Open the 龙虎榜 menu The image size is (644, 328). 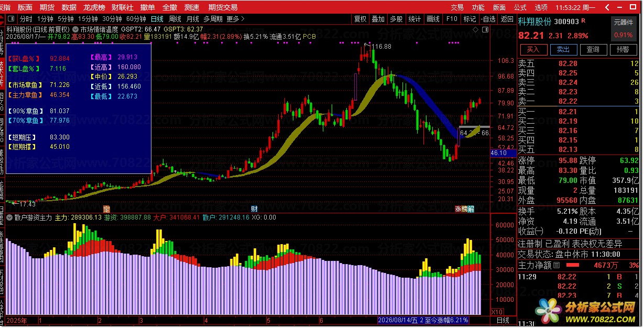(x=94, y=7)
